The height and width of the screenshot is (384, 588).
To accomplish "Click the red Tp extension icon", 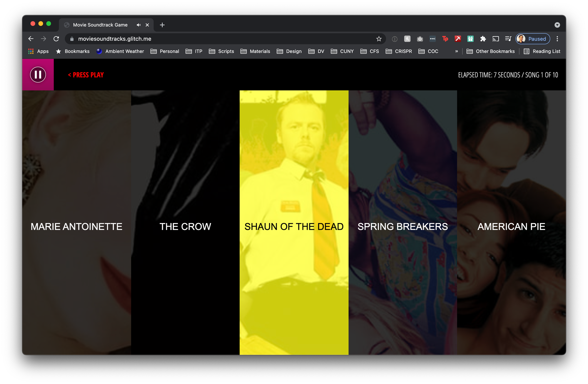I will click(x=445, y=39).
